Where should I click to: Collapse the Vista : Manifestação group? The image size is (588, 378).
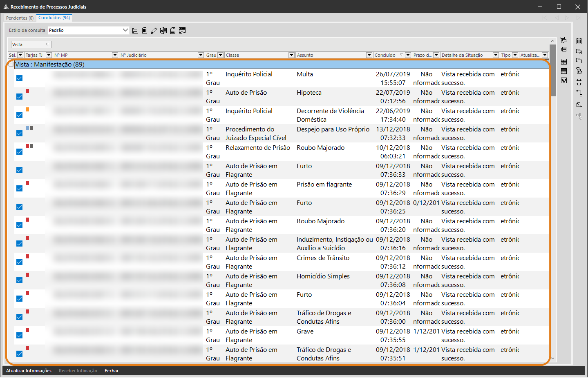coord(11,64)
